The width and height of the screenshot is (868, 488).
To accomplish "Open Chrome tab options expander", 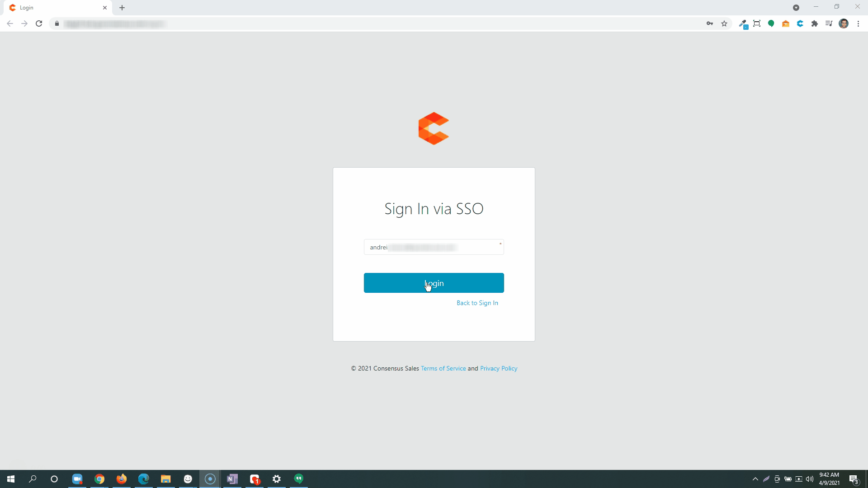I will [797, 7].
